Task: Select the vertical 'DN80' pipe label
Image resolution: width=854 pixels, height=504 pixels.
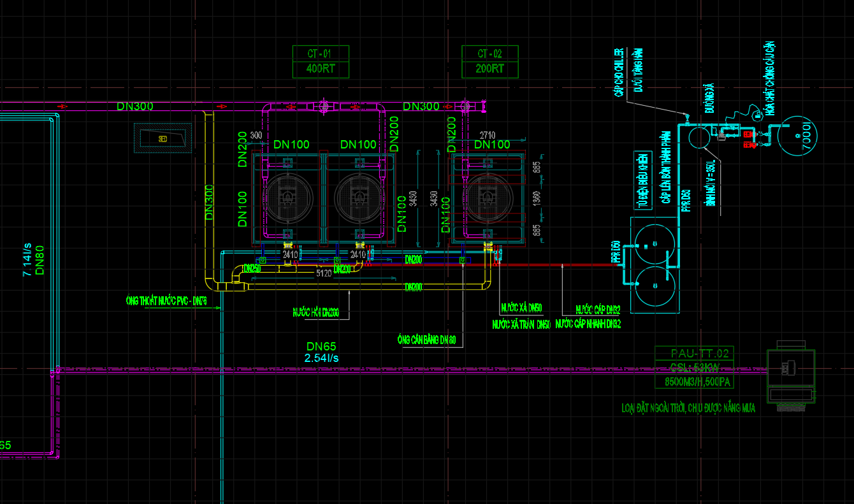Action: (x=40, y=261)
